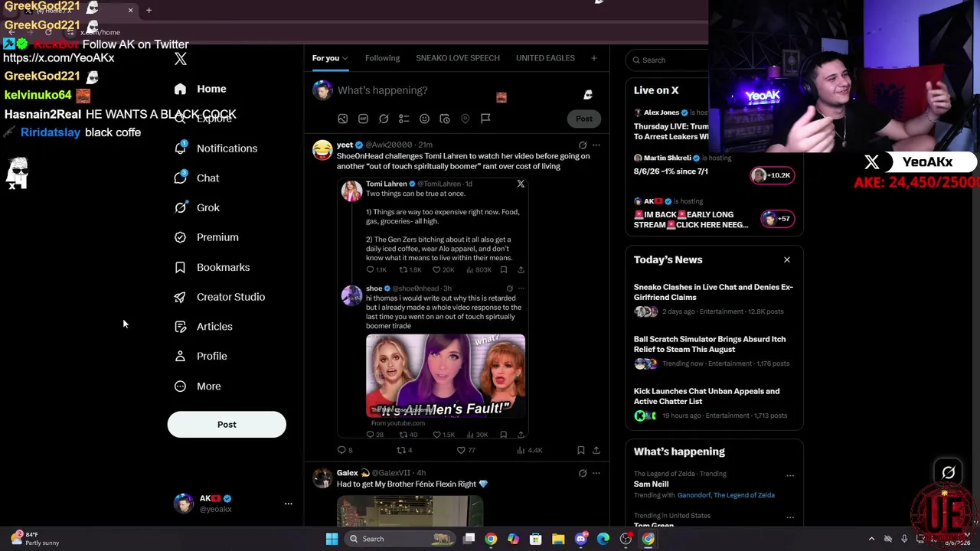
Task: Bookmark yeet's post
Action: pos(580,450)
